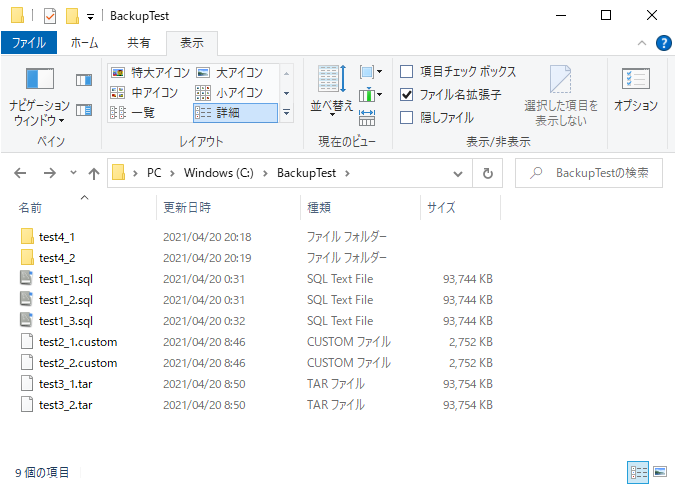Sort by 種類 column header
The height and width of the screenshot is (485, 676).
pyautogui.click(x=319, y=208)
